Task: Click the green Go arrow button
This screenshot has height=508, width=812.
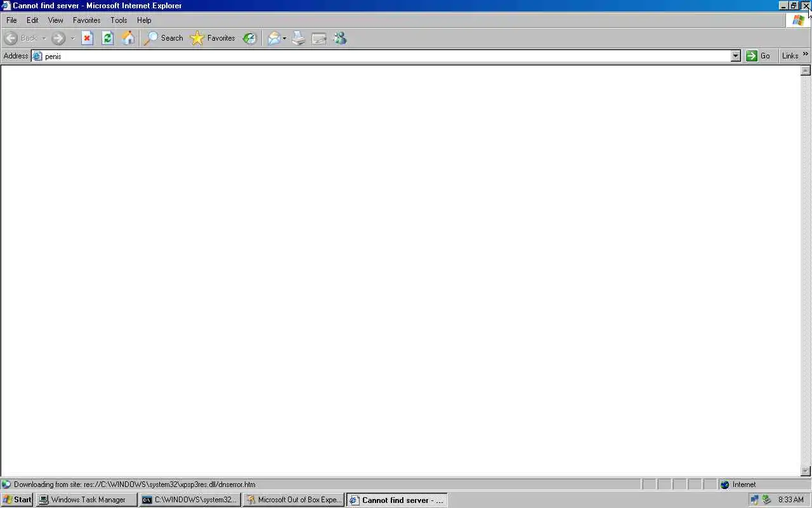Action: [752, 56]
